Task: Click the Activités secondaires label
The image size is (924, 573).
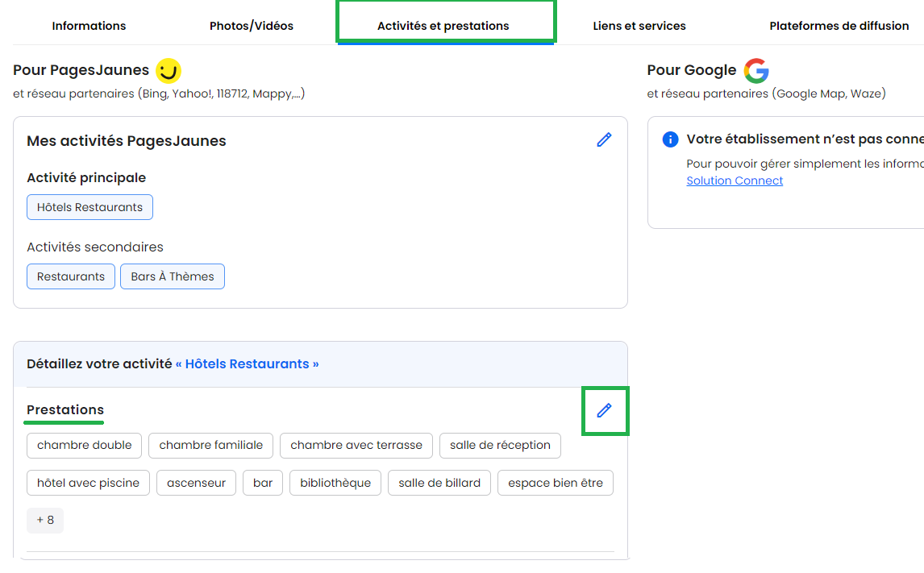Action: click(95, 247)
